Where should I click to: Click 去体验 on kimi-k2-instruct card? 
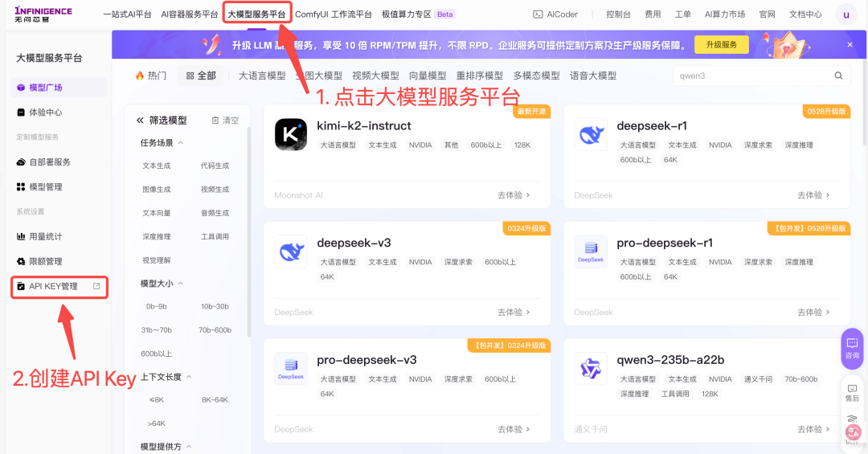pyautogui.click(x=514, y=195)
